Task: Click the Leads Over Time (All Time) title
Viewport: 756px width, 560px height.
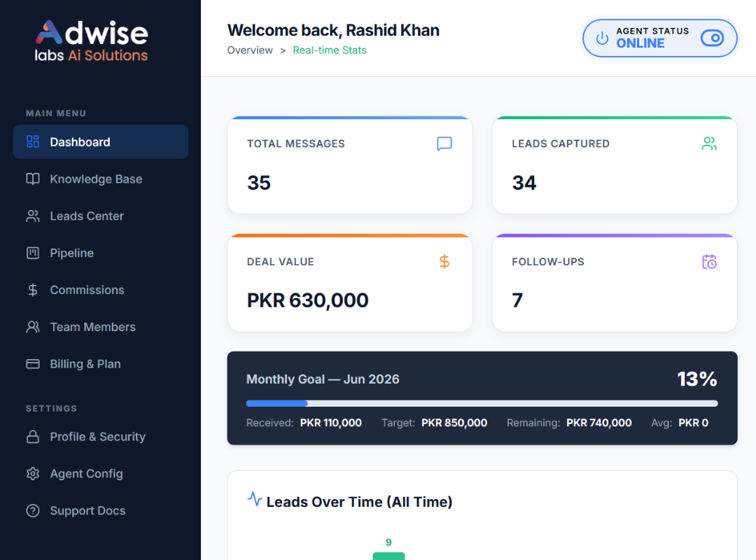Action: coord(359,502)
